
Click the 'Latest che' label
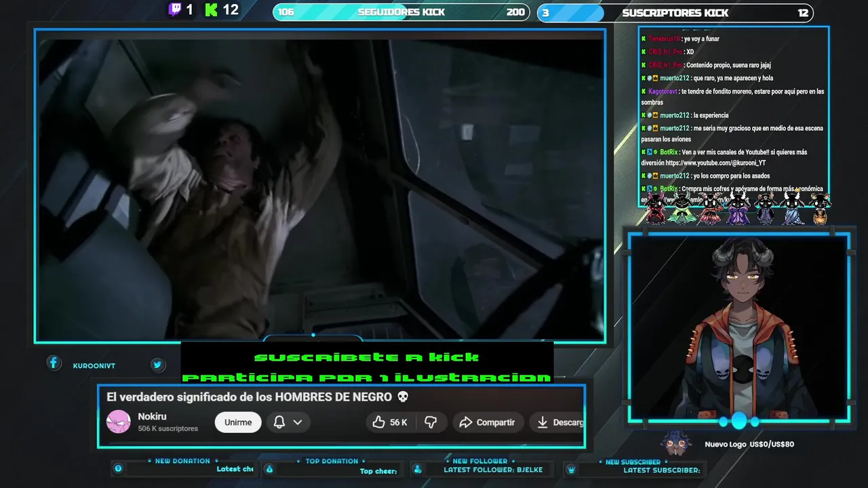pos(235,469)
